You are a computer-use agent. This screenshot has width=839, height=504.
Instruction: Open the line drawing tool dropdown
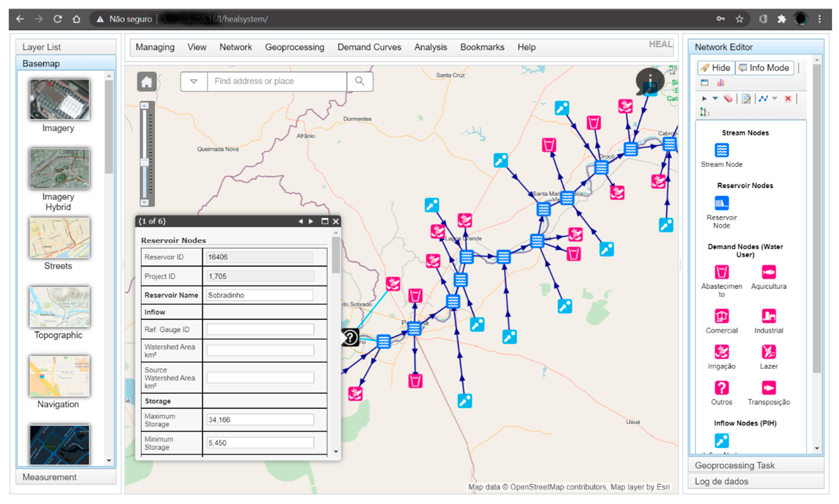click(775, 98)
